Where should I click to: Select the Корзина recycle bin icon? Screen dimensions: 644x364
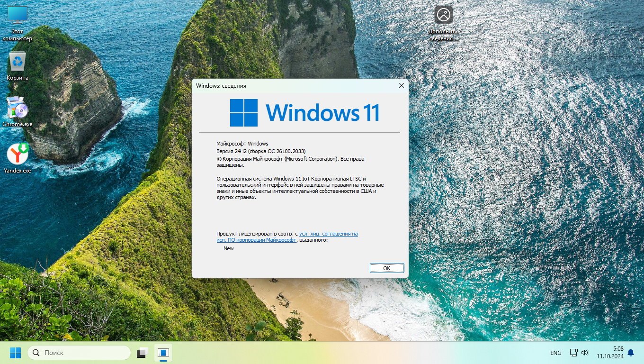click(18, 62)
